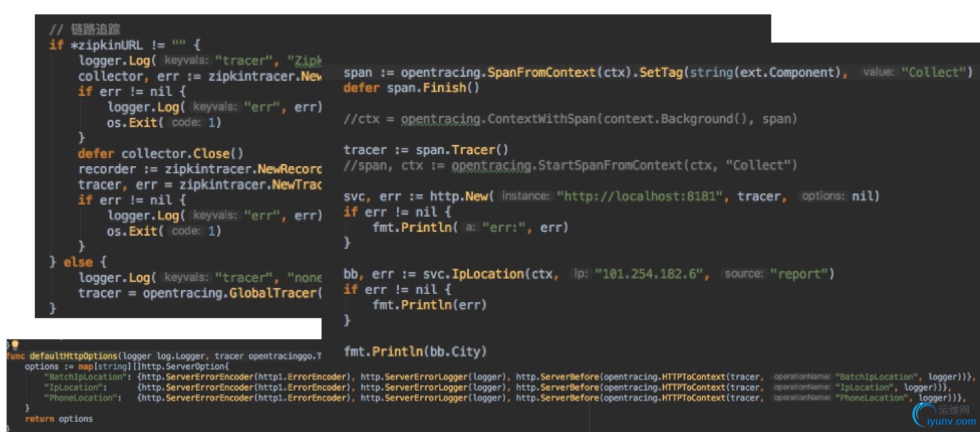
Task: Click the intention lightbulb icon above defaultHttpOptions
Action: [x=15, y=344]
